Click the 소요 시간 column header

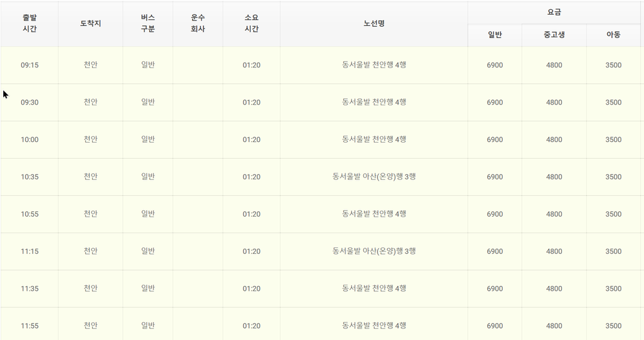pos(251,23)
